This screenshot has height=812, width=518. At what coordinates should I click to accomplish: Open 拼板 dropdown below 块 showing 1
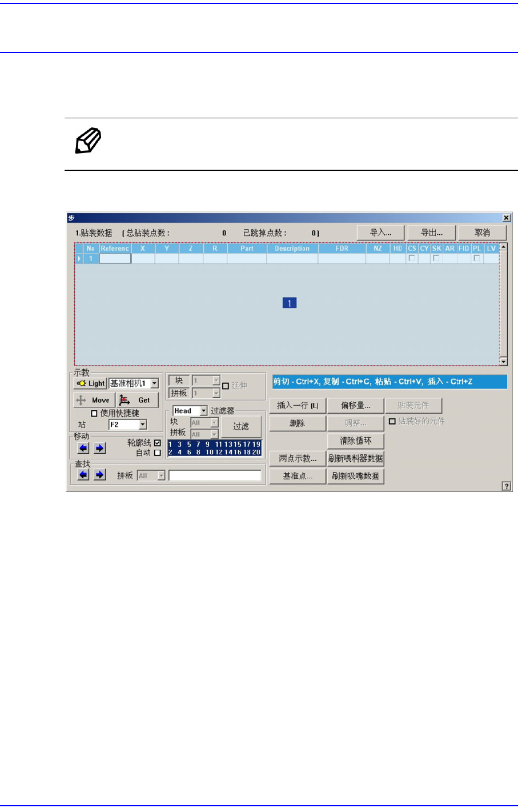(216, 393)
